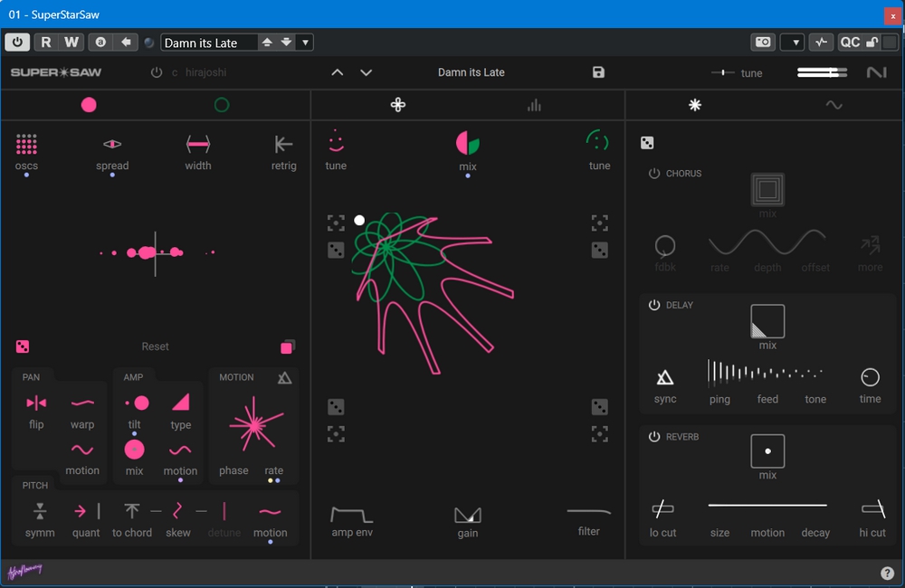Select the spread eye icon
This screenshot has width=905, height=588.
[112, 144]
